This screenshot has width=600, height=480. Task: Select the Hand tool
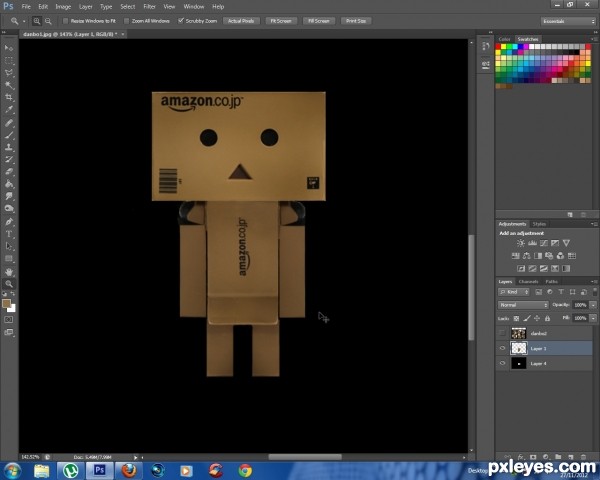coord(9,272)
